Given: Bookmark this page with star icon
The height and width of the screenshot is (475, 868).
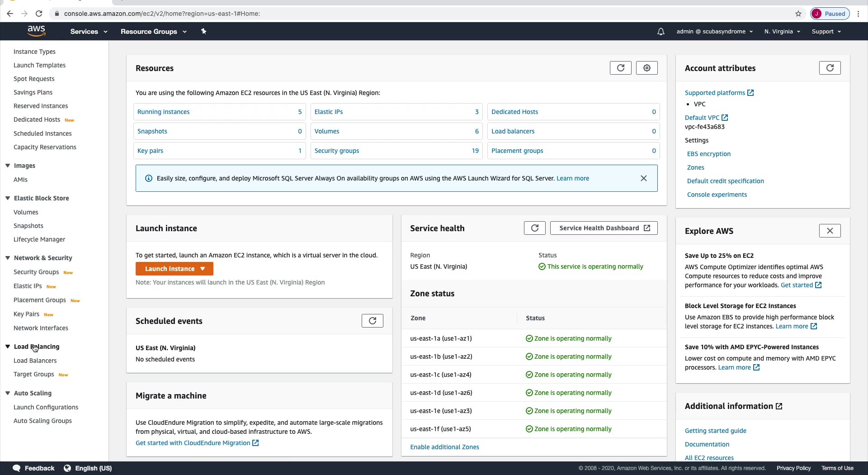Looking at the screenshot, I should 798,14.
